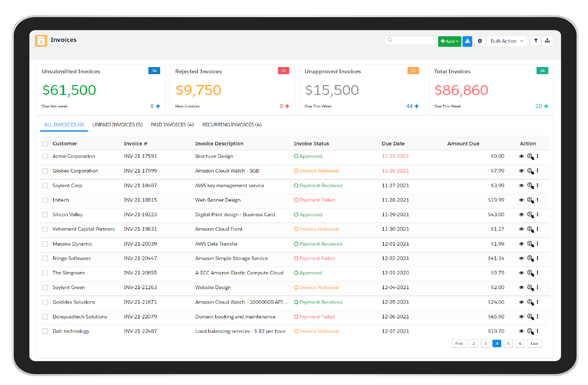588x385 pixels.
Task: View the Globex Corporation invoice eye icon
Action: tap(521, 171)
